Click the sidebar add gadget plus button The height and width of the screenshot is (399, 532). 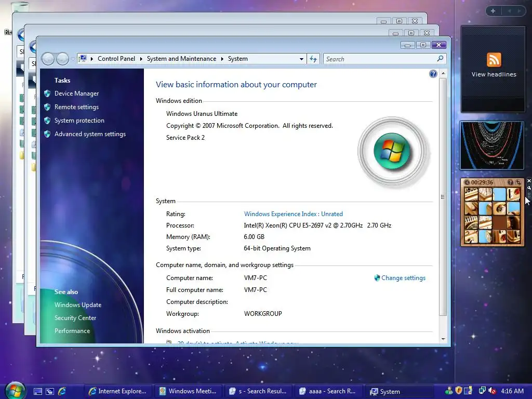[493, 11]
